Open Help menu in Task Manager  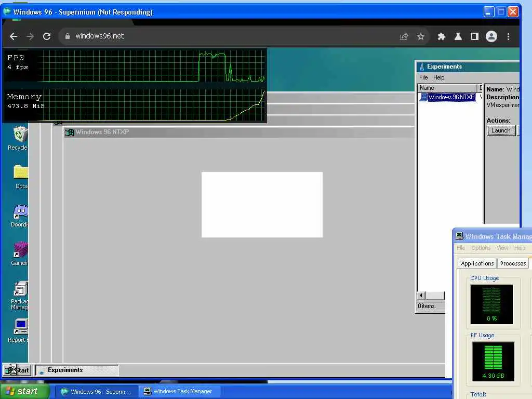coord(520,248)
